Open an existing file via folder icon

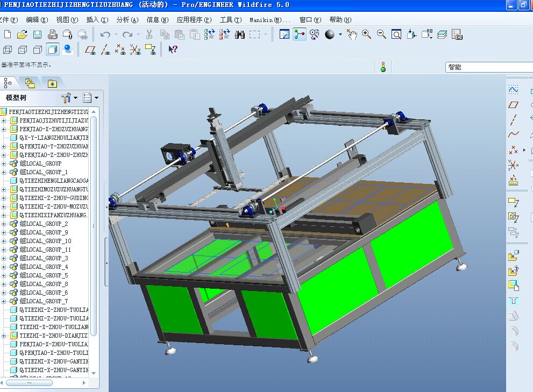(x=22, y=34)
